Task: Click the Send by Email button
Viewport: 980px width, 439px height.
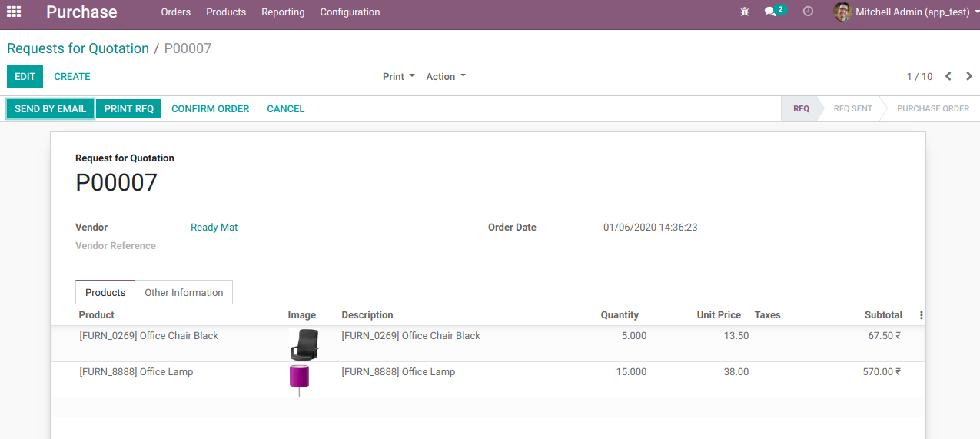Action: click(x=50, y=108)
